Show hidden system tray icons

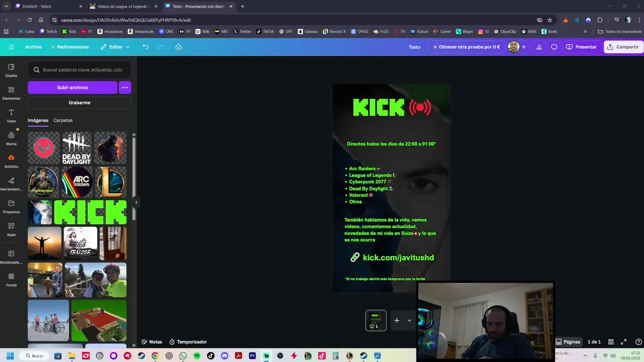(x=585, y=356)
